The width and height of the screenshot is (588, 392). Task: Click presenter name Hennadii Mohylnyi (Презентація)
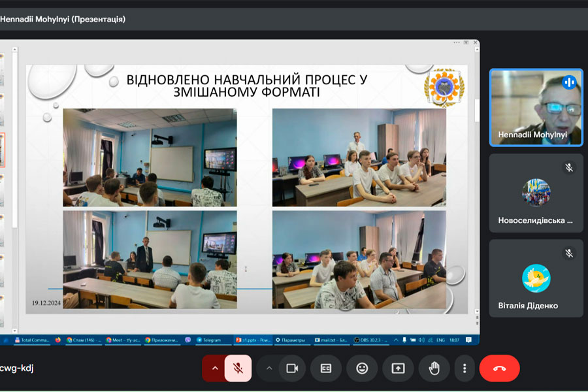coord(63,19)
